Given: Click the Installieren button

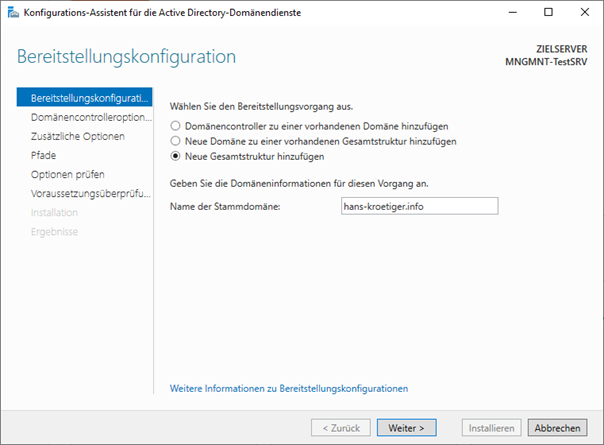Looking at the screenshot, I should [490, 427].
